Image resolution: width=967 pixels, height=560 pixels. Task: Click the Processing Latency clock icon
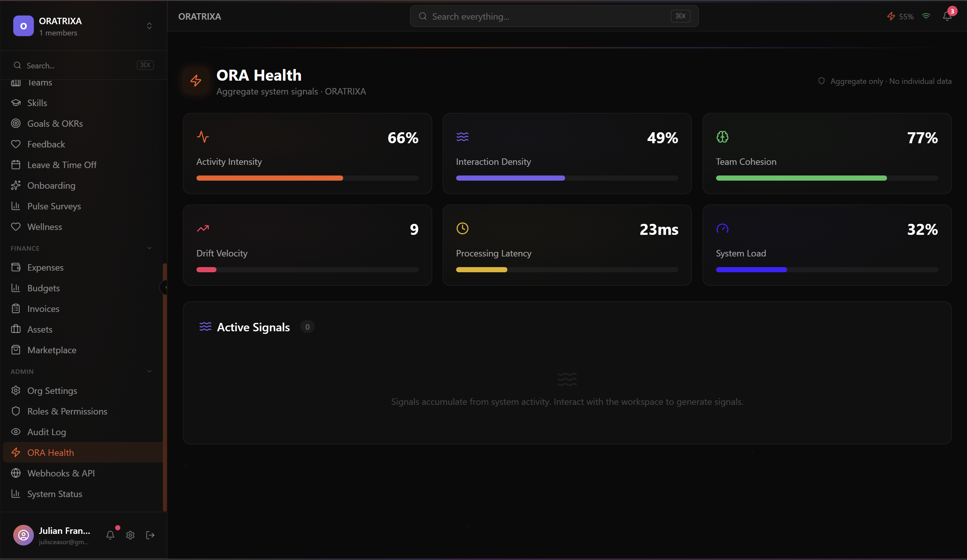pyautogui.click(x=463, y=228)
